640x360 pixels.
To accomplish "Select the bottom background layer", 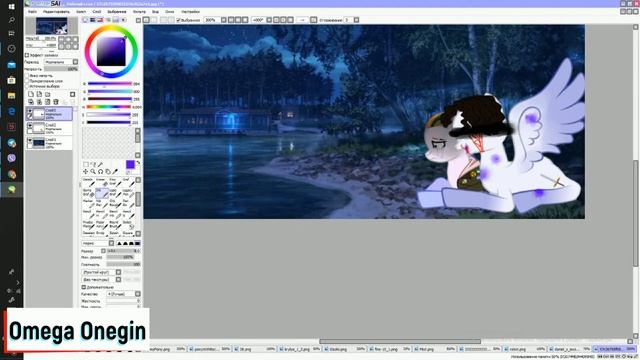I will click(49, 143).
